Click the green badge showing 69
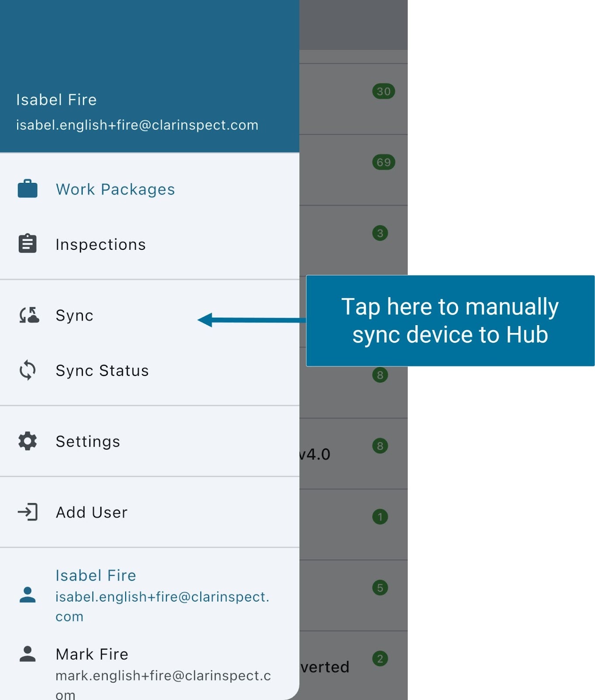 tap(384, 162)
